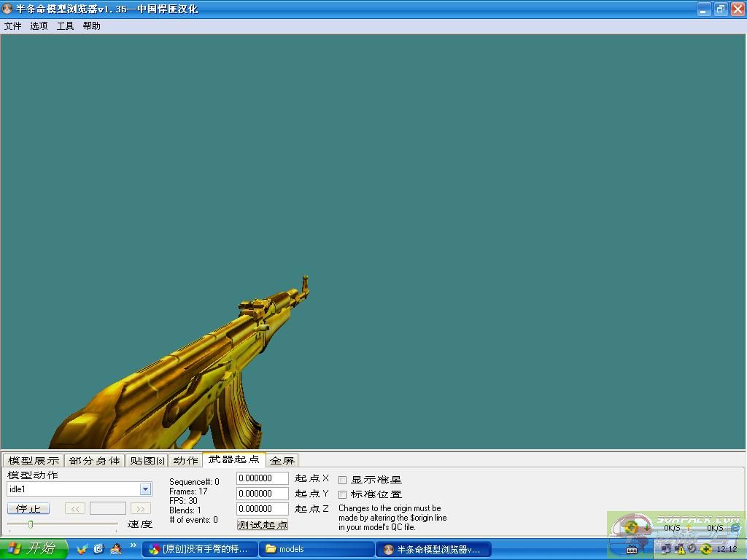Screen dimensions: 747x560
Task: Click the 测试起点 test origin button
Action: [x=263, y=524]
